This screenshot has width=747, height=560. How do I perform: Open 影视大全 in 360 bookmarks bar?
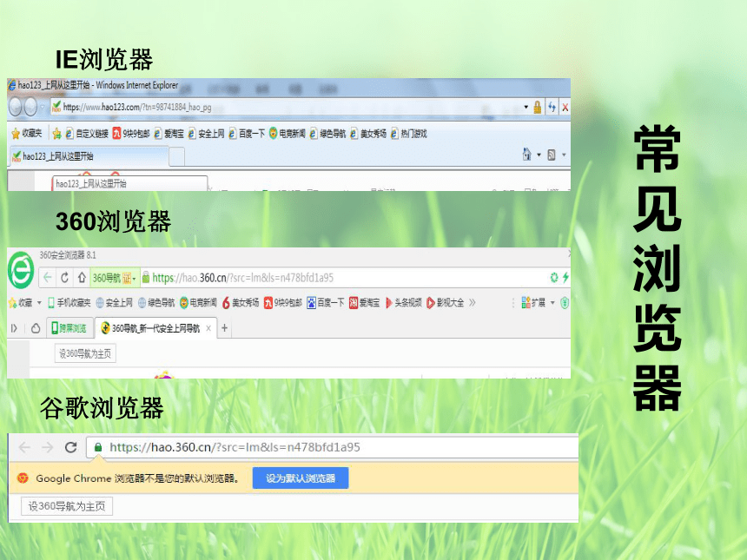(446, 302)
